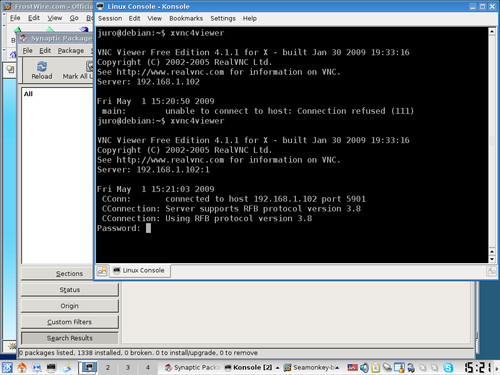Click the Klipper clipboard tray icon
The width and height of the screenshot is (500, 375).
tap(376, 368)
